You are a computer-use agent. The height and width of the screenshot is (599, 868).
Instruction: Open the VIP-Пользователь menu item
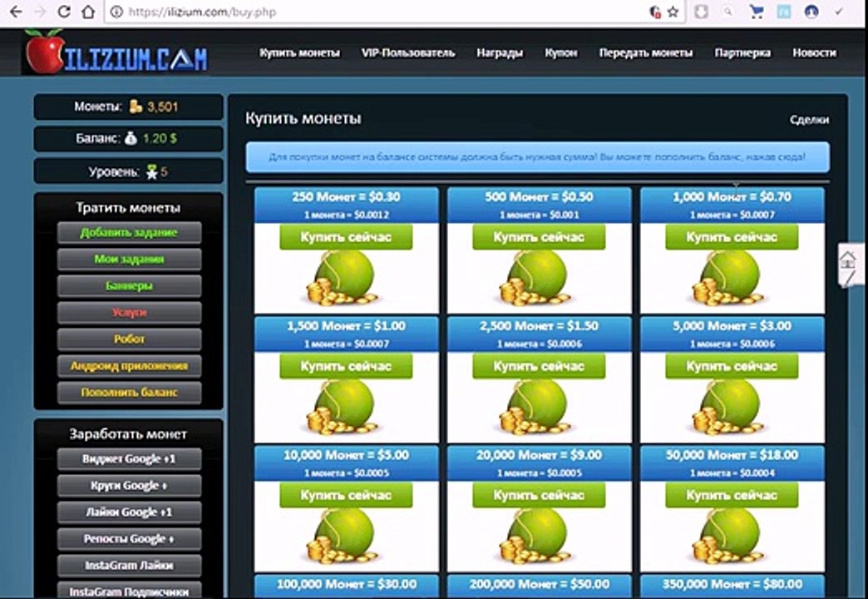pyautogui.click(x=408, y=52)
